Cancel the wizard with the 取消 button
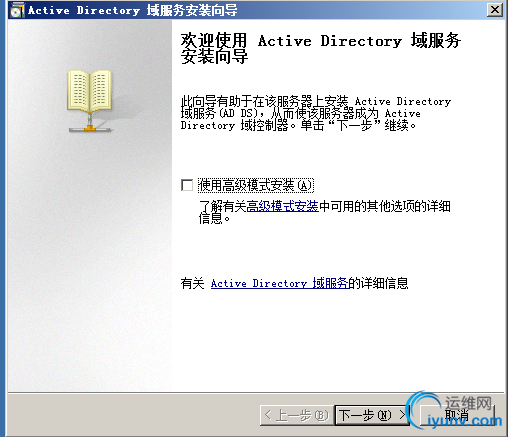508x437 pixels. pos(457,415)
